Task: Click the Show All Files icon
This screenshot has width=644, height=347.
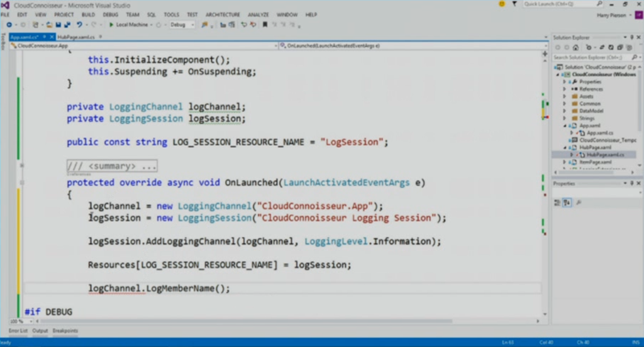Action: pos(629,47)
